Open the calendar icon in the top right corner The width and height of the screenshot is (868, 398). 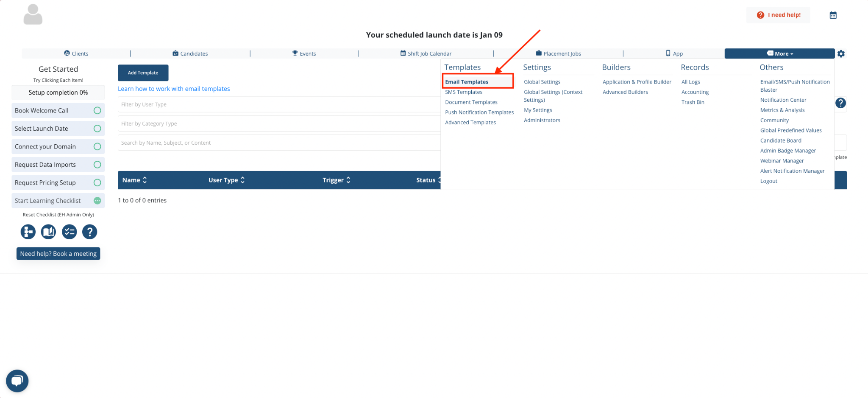(833, 15)
